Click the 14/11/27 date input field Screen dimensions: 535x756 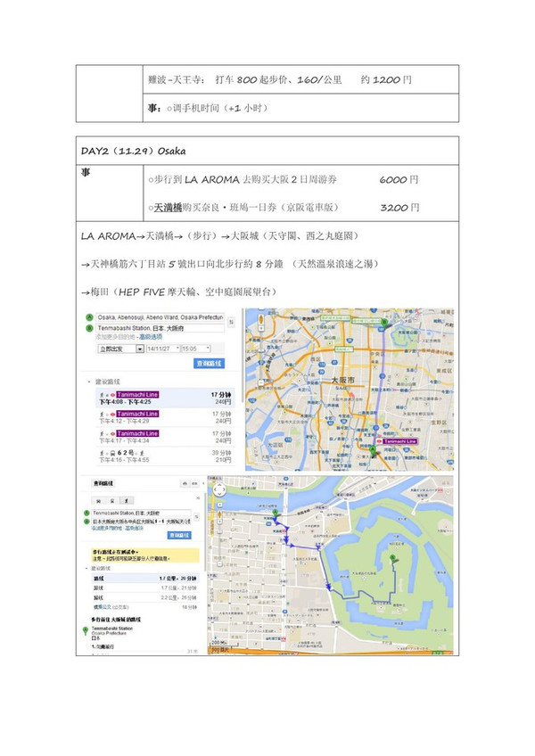point(161,349)
